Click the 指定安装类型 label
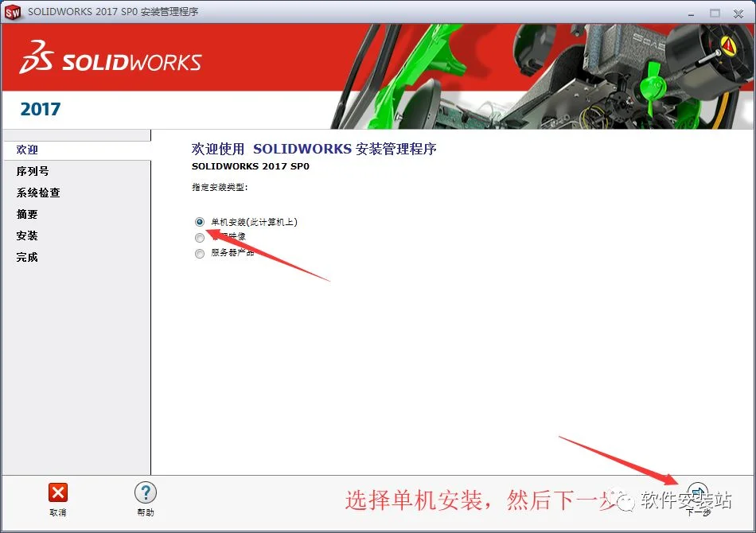 click(x=220, y=187)
